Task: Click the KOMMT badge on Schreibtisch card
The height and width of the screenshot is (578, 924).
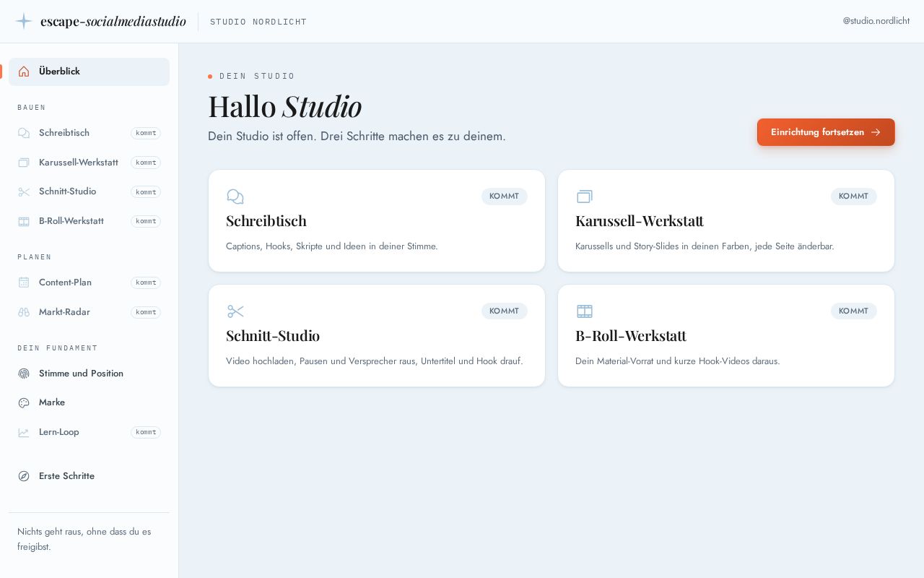Action: coord(505,197)
